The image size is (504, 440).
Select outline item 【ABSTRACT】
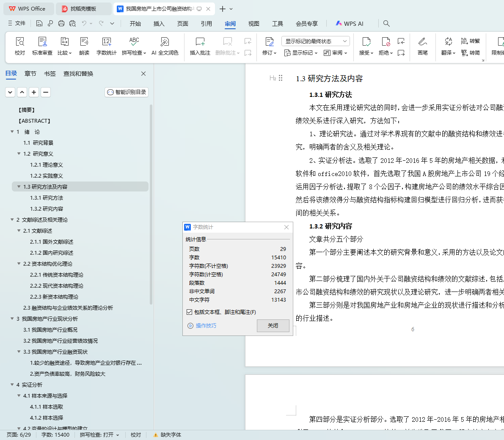click(x=34, y=121)
